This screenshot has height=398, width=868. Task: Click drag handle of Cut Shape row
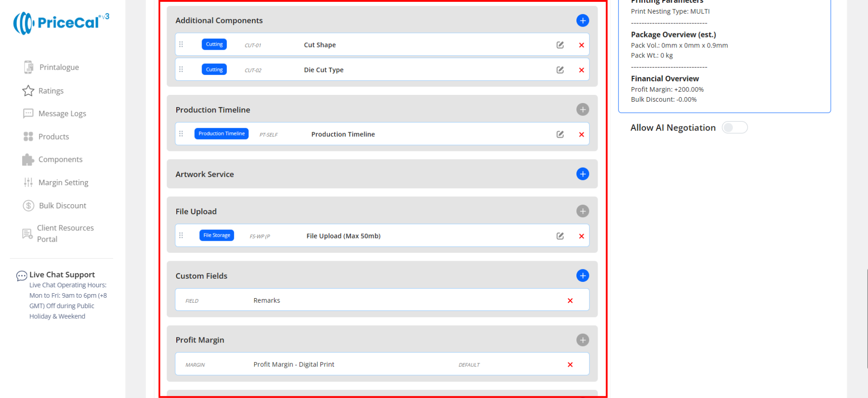(181, 44)
